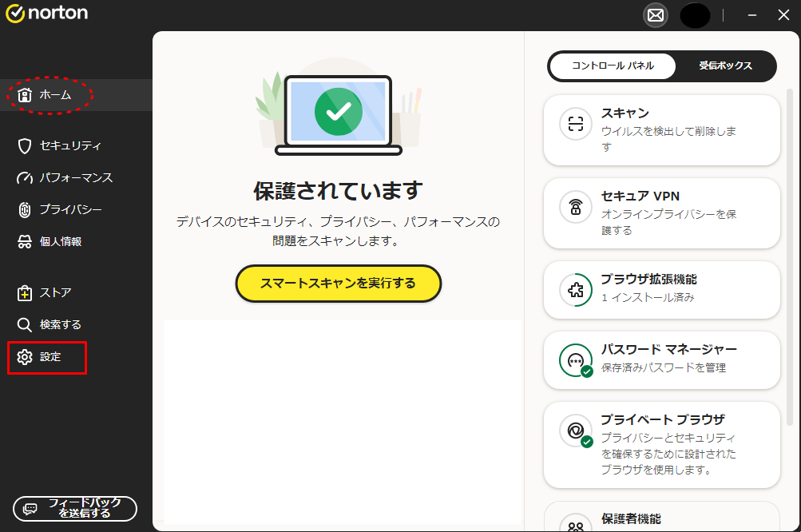Switch to 受信ボックス tab
Screen dimensions: 801x532
coord(725,66)
